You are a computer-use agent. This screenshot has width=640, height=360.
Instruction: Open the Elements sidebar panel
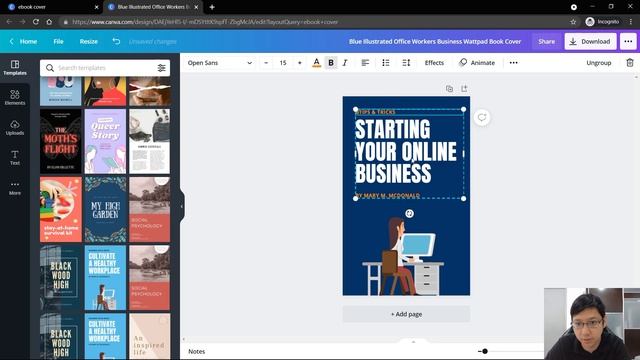(x=15, y=98)
